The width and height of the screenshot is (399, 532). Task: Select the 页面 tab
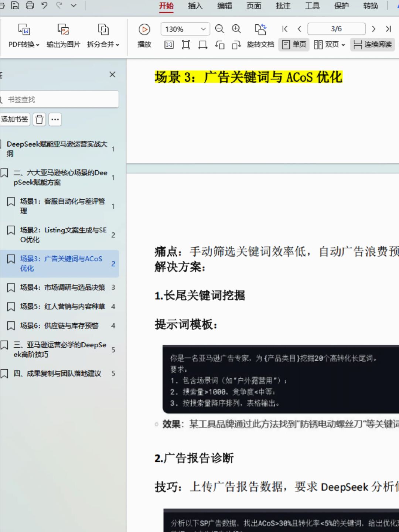(254, 6)
